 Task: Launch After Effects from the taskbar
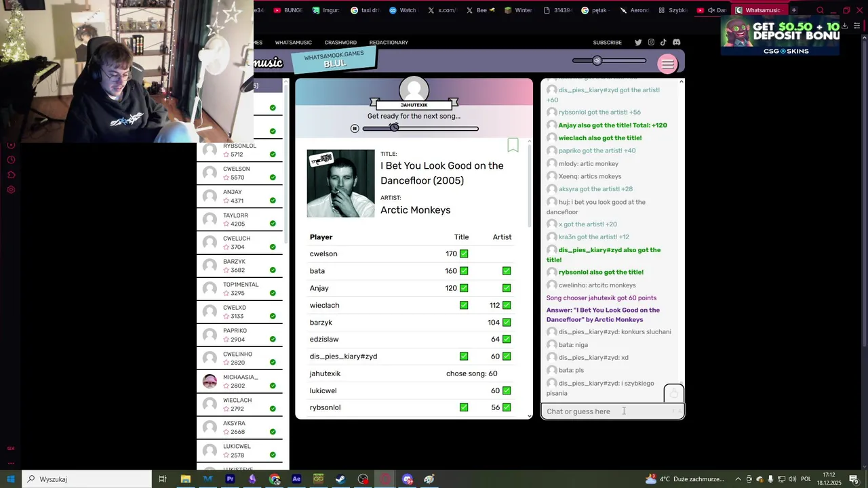(x=296, y=479)
